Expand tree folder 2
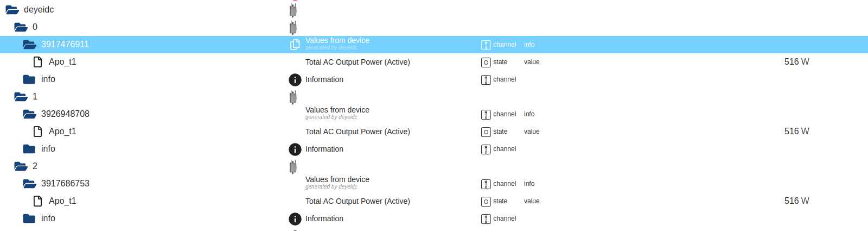The image size is (868, 231). [21, 166]
